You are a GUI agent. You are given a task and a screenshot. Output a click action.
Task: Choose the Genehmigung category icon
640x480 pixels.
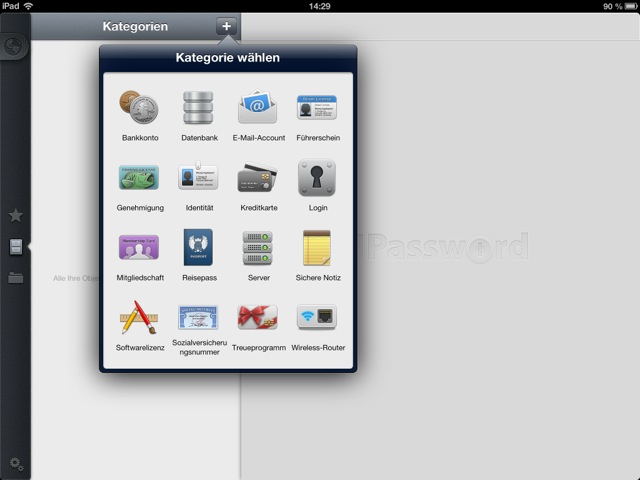[140, 177]
